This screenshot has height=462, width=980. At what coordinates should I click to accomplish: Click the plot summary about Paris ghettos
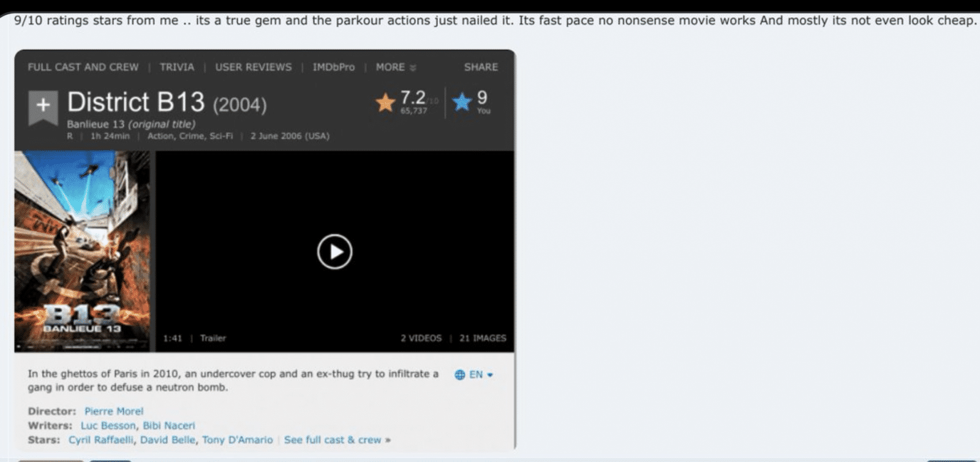coord(233,381)
